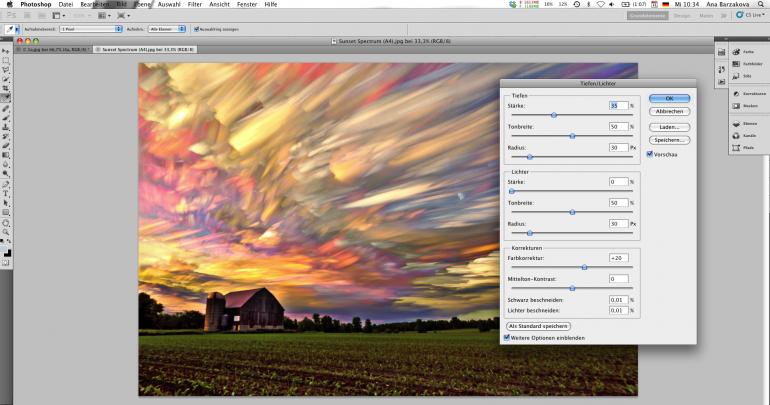Open the Korrekturen adjustments panel
The image size is (770, 405).
point(749,93)
